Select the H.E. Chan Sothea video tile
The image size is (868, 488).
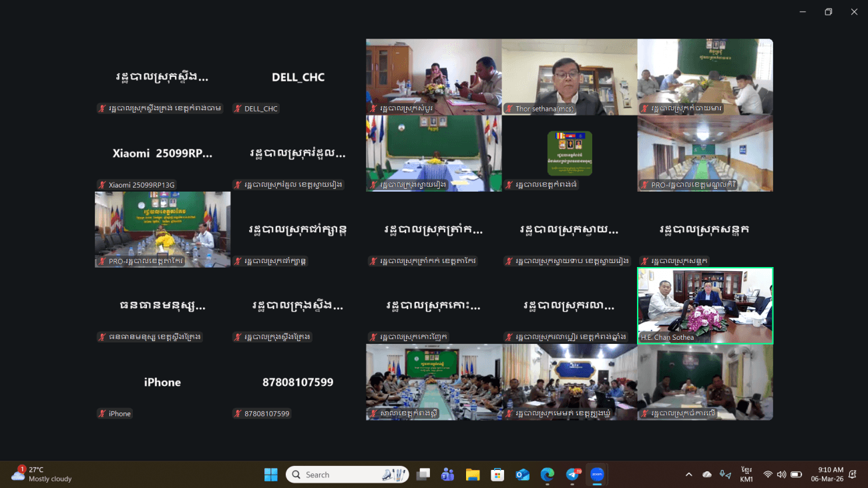click(x=705, y=306)
